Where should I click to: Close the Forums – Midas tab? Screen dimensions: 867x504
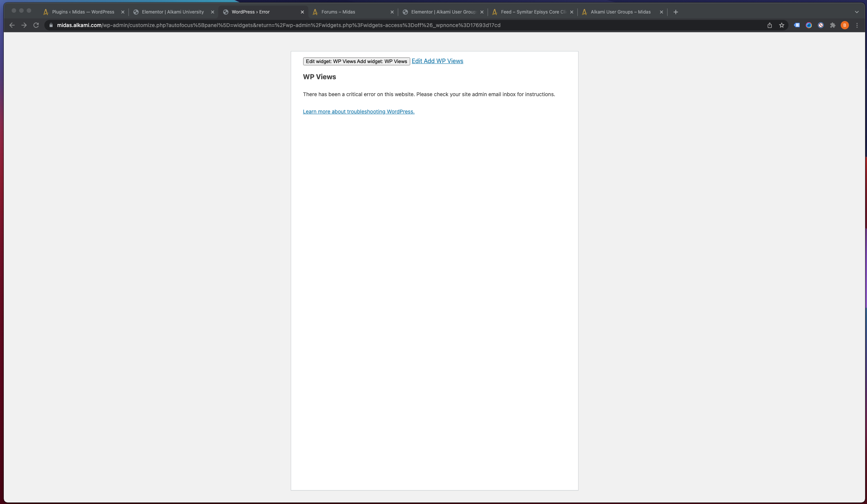[392, 12]
